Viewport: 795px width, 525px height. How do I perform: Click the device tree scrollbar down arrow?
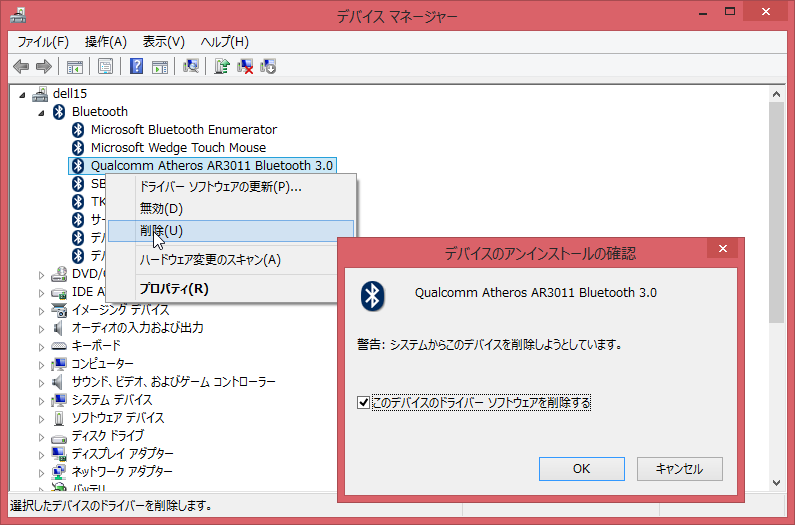pos(776,482)
